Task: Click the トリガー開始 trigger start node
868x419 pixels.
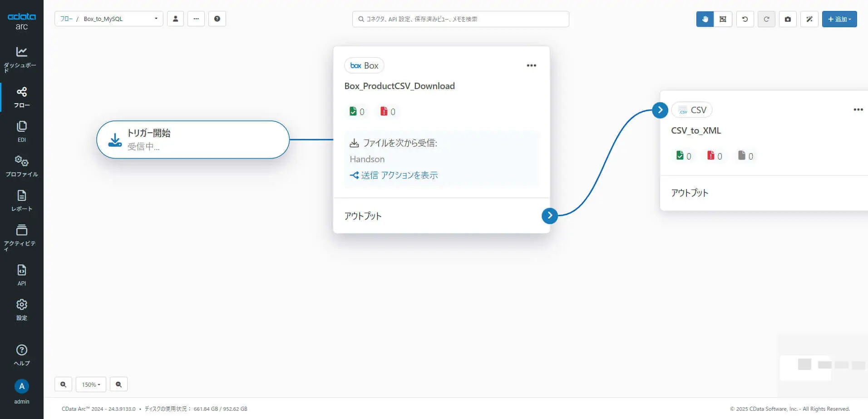Action: (193, 140)
